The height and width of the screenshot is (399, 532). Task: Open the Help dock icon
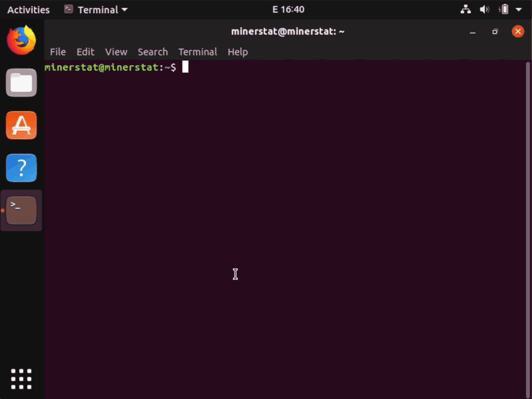22,168
